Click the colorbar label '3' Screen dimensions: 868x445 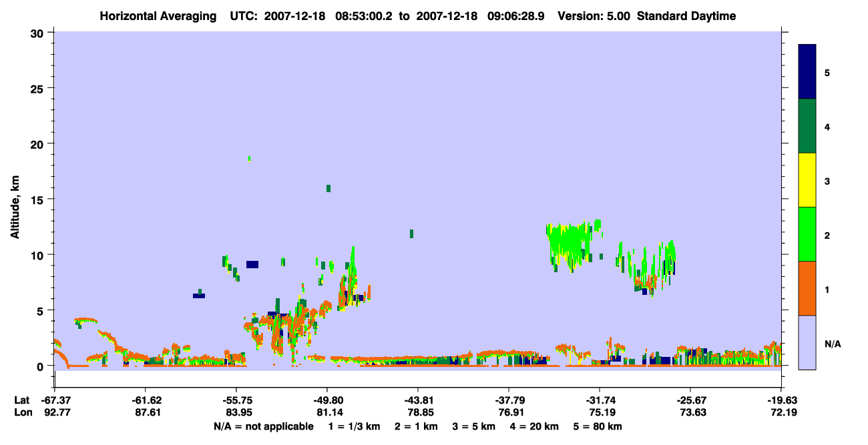[x=827, y=180]
